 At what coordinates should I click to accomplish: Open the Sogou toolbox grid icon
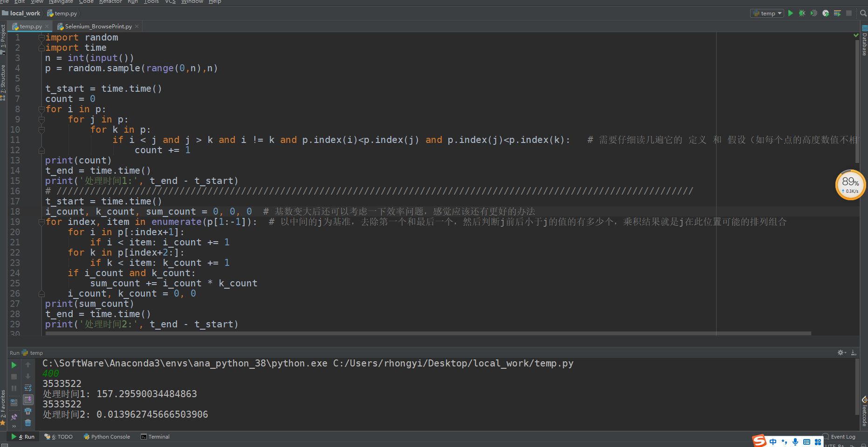tap(818, 441)
